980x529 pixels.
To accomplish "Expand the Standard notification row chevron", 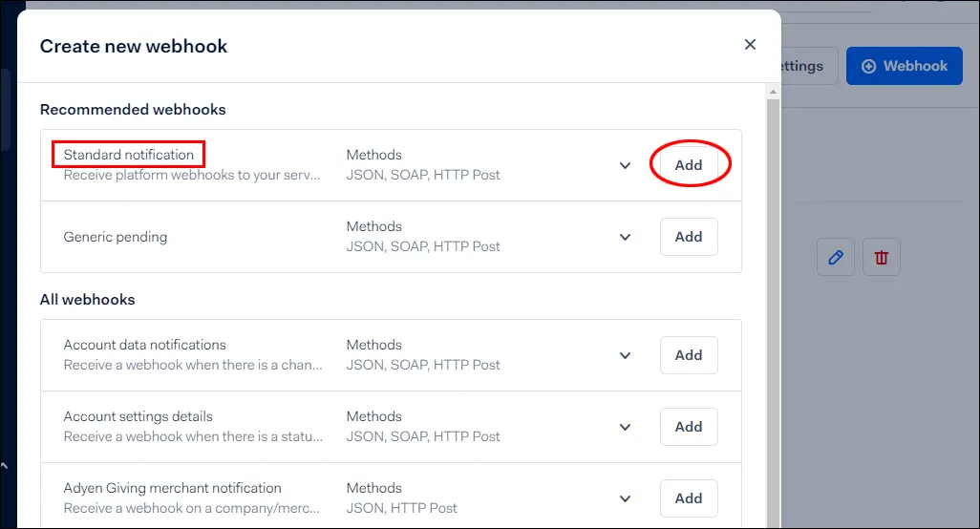I will click(625, 165).
